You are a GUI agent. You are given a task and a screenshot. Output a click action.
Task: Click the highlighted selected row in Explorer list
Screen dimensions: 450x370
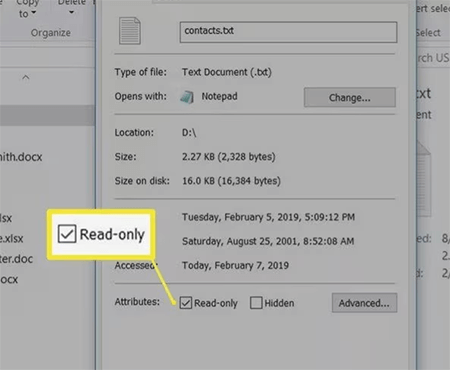[x=47, y=115]
